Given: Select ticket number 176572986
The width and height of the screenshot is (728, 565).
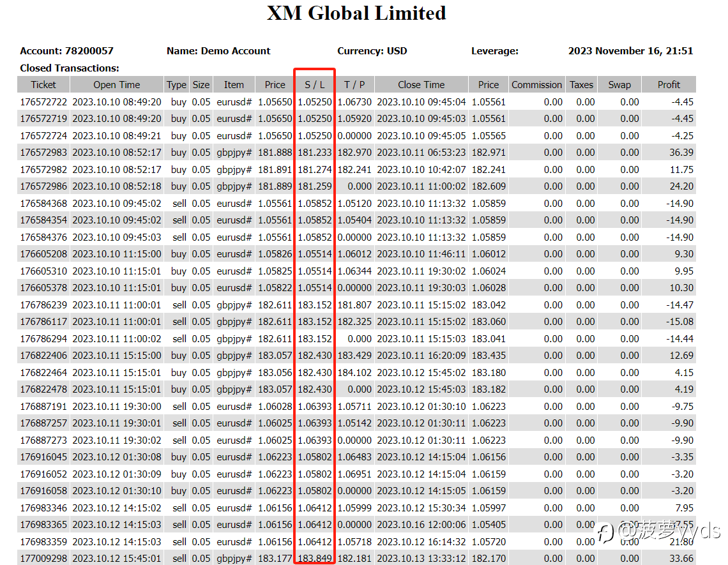Looking at the screenshot, I should tap(43, 186).
